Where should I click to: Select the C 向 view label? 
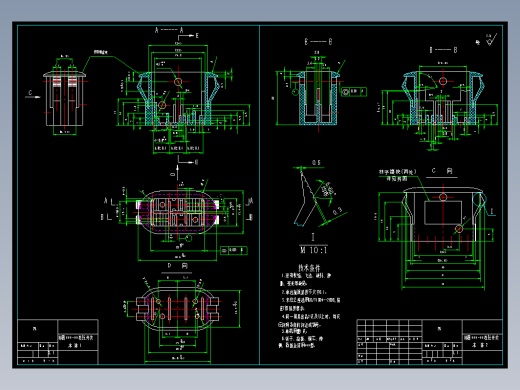(442, 171)
